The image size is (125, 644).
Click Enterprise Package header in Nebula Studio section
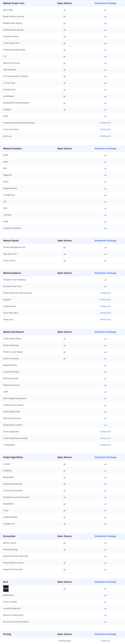click(105, 241)
